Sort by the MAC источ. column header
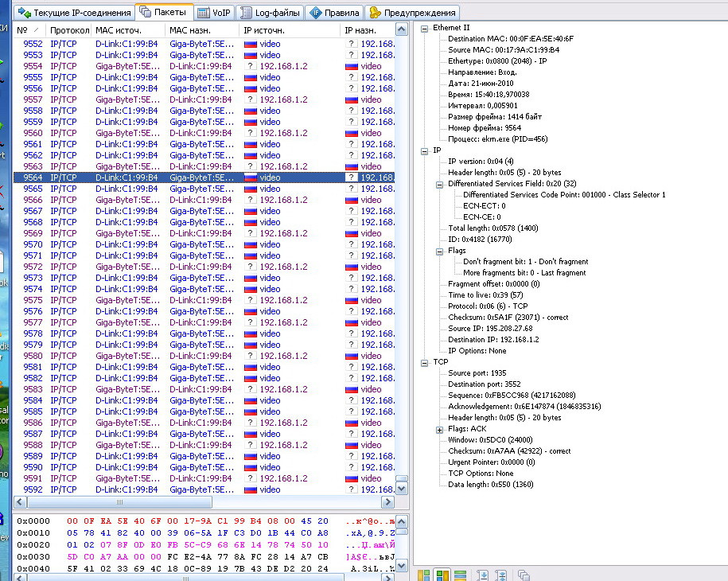Screen dimensions: 728x581 128,30
